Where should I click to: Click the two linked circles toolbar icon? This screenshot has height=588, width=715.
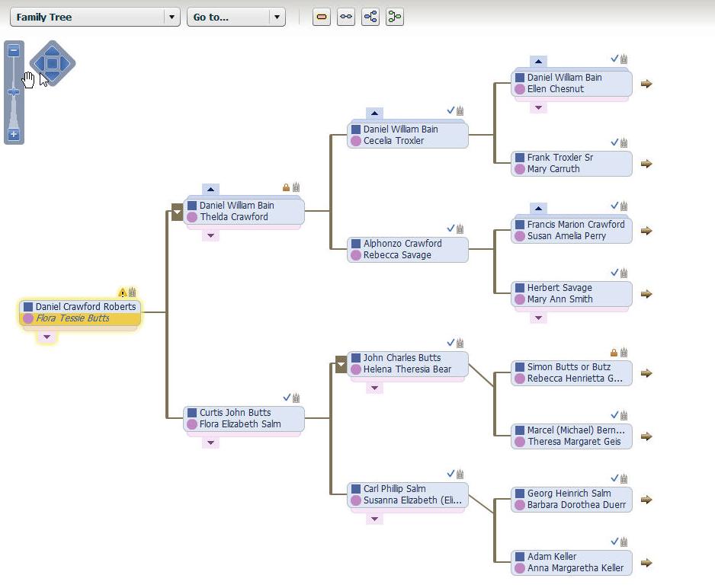[346, 17]
